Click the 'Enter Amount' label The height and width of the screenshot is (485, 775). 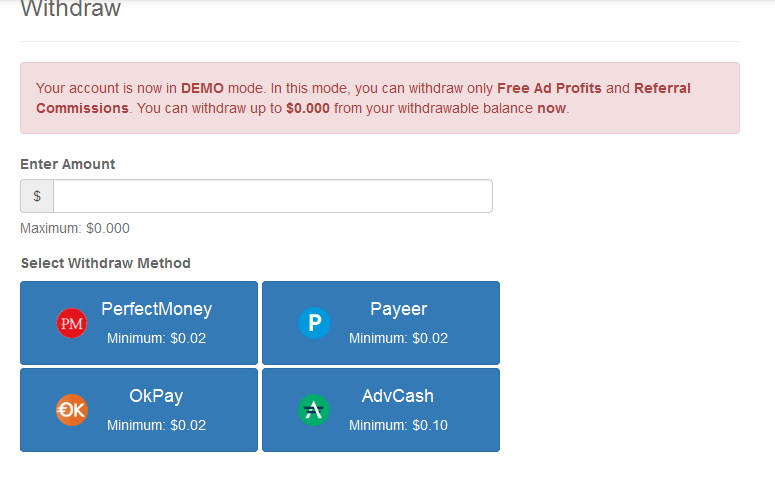(68, 164)
